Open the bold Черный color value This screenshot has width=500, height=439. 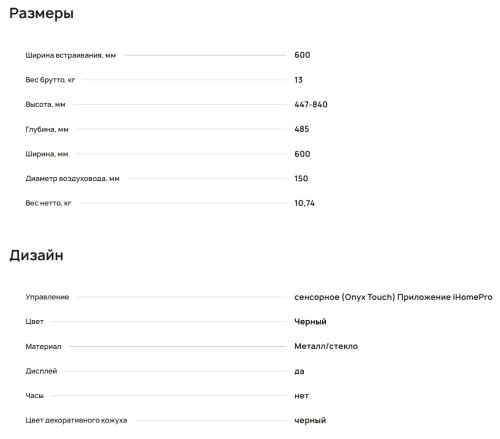click(x=310, y=322)
